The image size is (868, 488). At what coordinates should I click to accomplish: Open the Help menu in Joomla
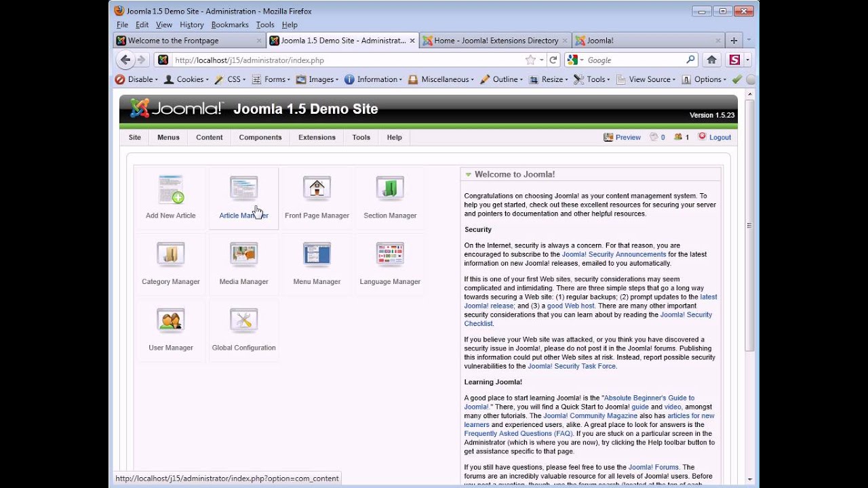click(394, 137)
